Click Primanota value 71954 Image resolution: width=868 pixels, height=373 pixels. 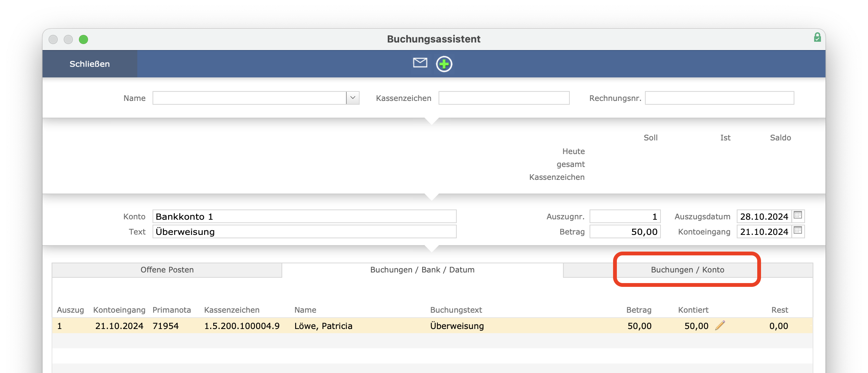tap(165, 326)
